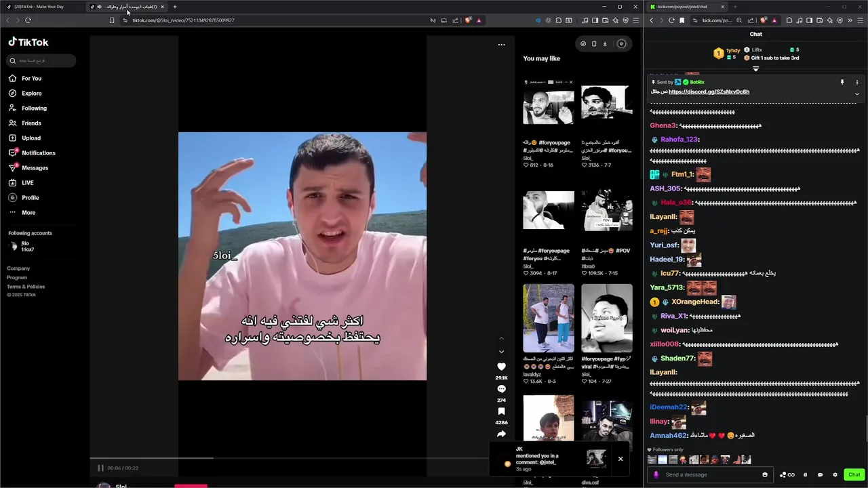Open the lavaldyz recommended video thumbnail
868x488 pixels.
click(x=549, y=319)
